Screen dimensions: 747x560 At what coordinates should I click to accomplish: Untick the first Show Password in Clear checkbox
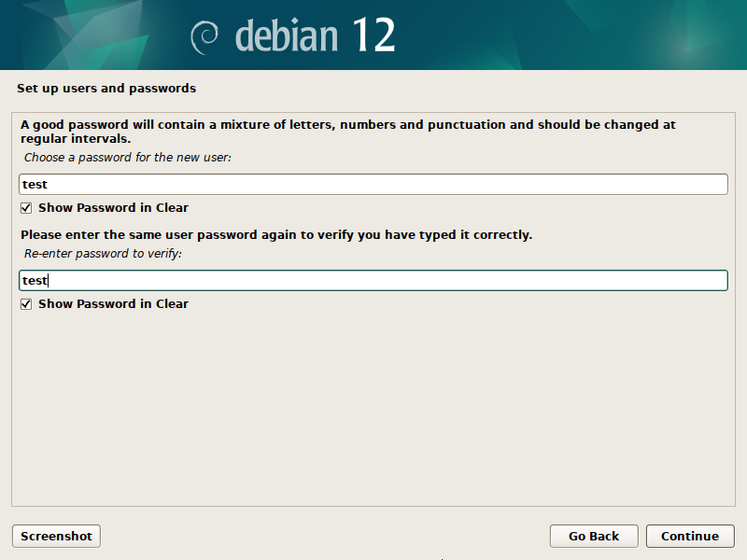[x=26, y=208]
